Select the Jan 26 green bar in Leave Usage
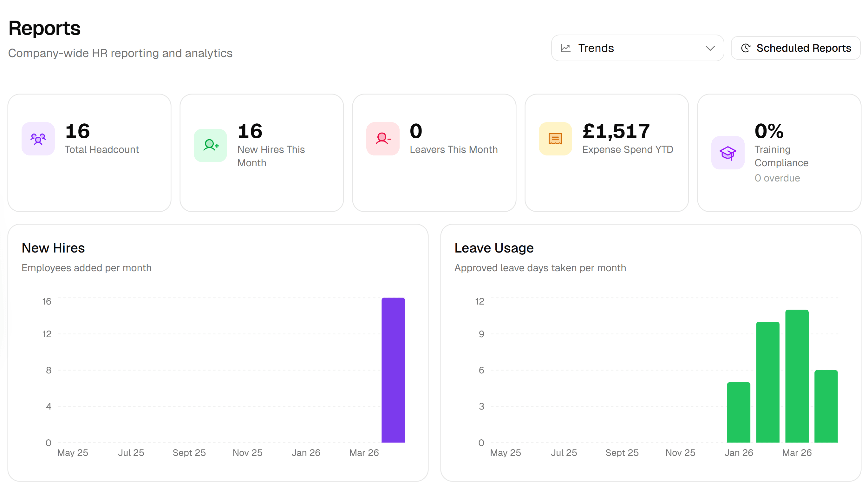868x486 pixels. [739, 411]
